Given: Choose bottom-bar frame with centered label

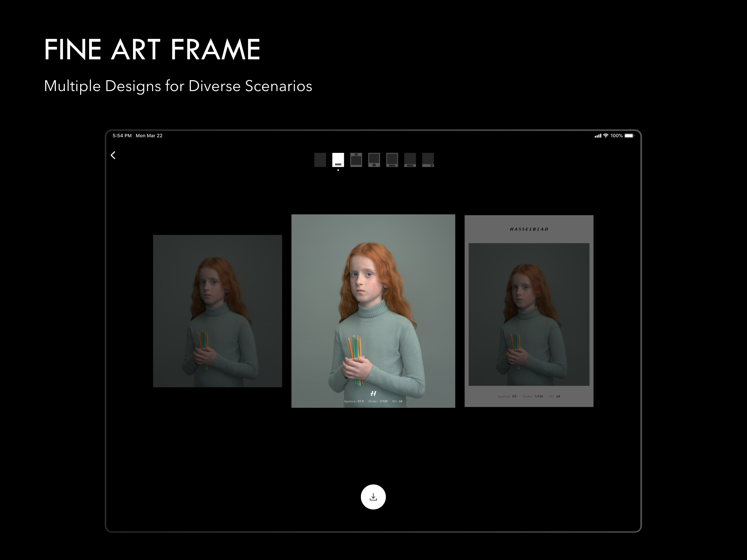Looking at the screenshot, I should coord(410,160).
